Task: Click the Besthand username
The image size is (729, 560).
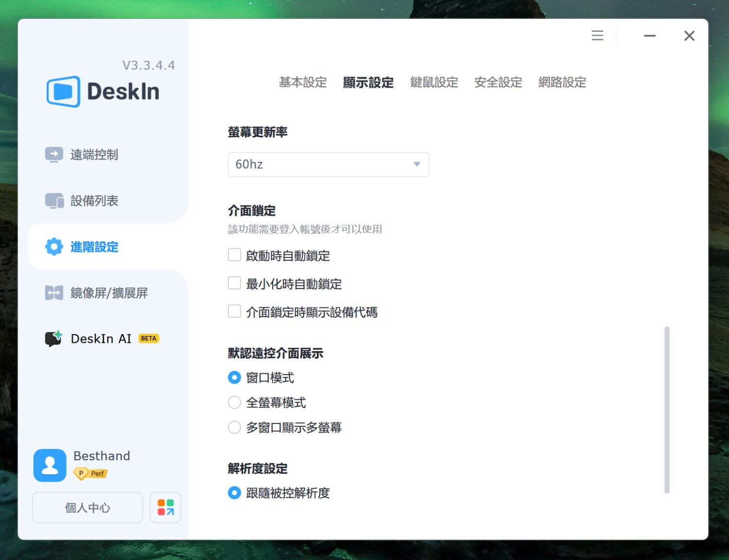Action: click(x=102, y=456)
